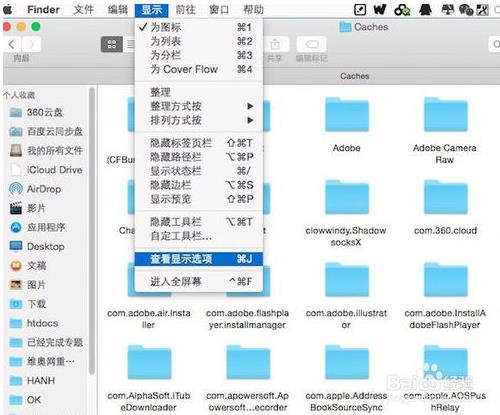Select the Adobe folder
The height and width of the screenshot is (415, 500).
(347, 115)
